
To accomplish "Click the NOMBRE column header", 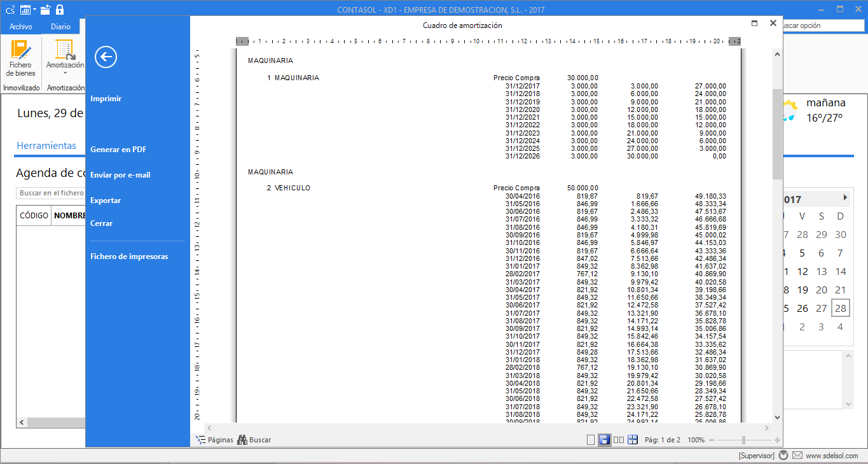I will coord(69,216).
